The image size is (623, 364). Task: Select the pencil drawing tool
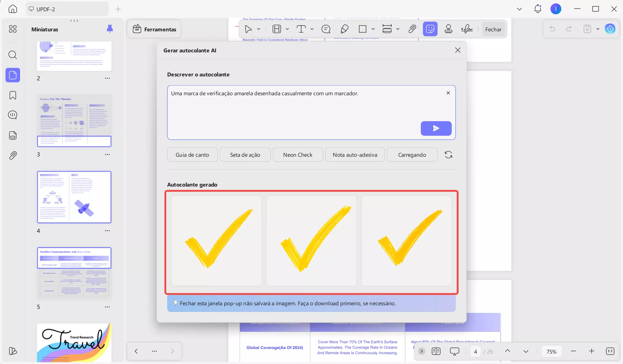click(344, 29)
